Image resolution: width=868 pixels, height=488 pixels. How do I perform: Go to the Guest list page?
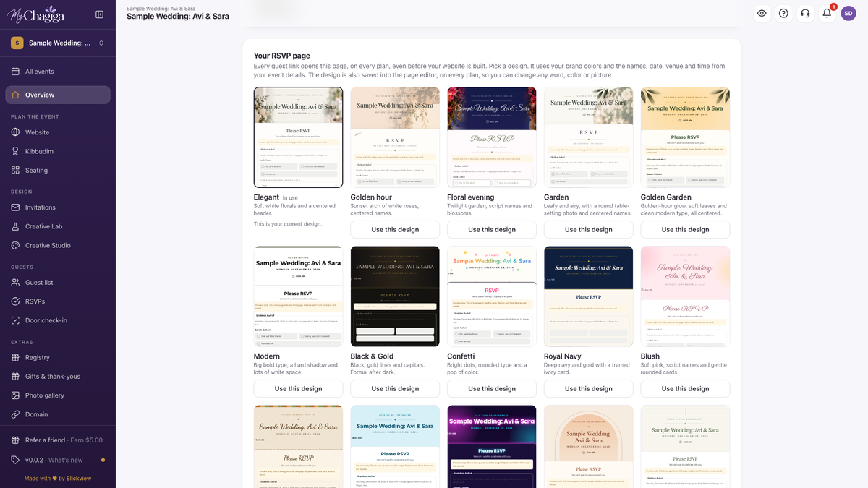point(58,283)
